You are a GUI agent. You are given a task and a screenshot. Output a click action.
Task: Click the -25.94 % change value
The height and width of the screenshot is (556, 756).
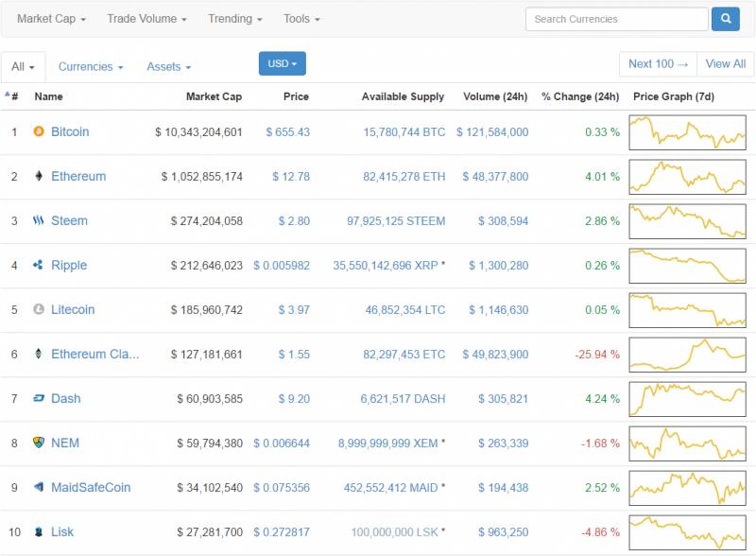pos(597,354)
